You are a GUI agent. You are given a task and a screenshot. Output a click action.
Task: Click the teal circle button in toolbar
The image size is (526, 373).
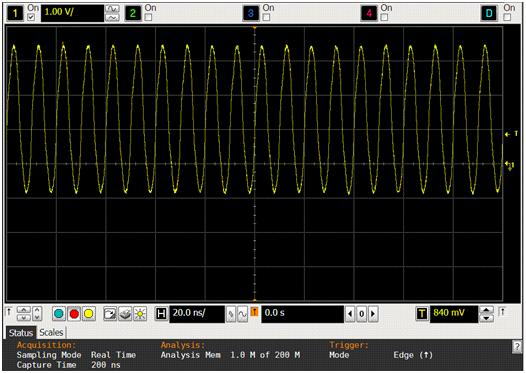59,314
